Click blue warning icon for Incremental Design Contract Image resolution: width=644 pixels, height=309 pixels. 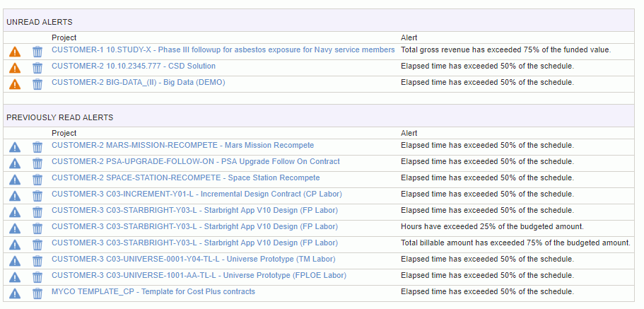[x=15, y=196]
